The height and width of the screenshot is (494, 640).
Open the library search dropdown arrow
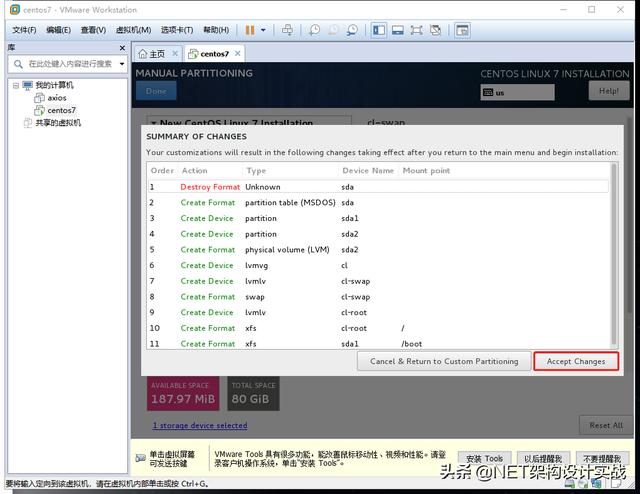122,64
